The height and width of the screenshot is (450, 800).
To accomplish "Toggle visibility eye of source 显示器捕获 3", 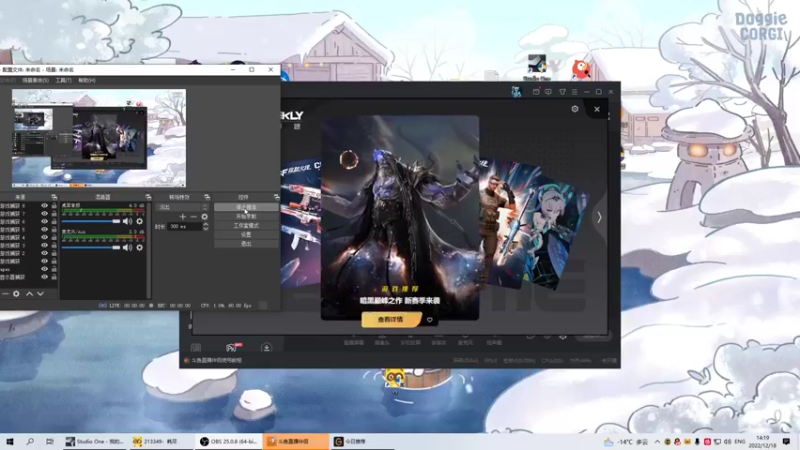I will tap(44, 245).
